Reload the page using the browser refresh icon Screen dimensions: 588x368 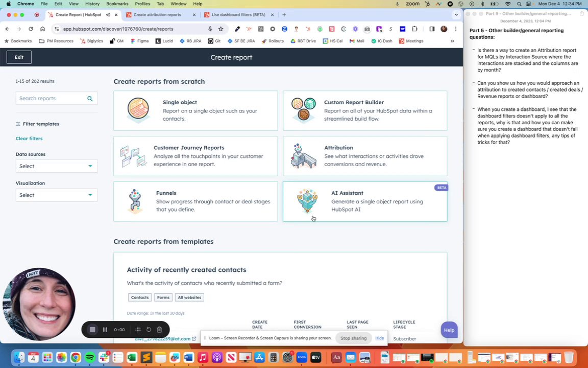tap(31, 29)
